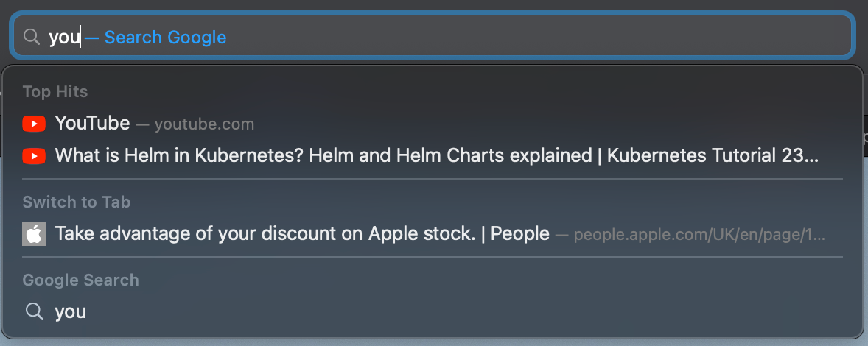
Task: Click the YouTube favicon beside youtube.com
Action: point(34,124)
